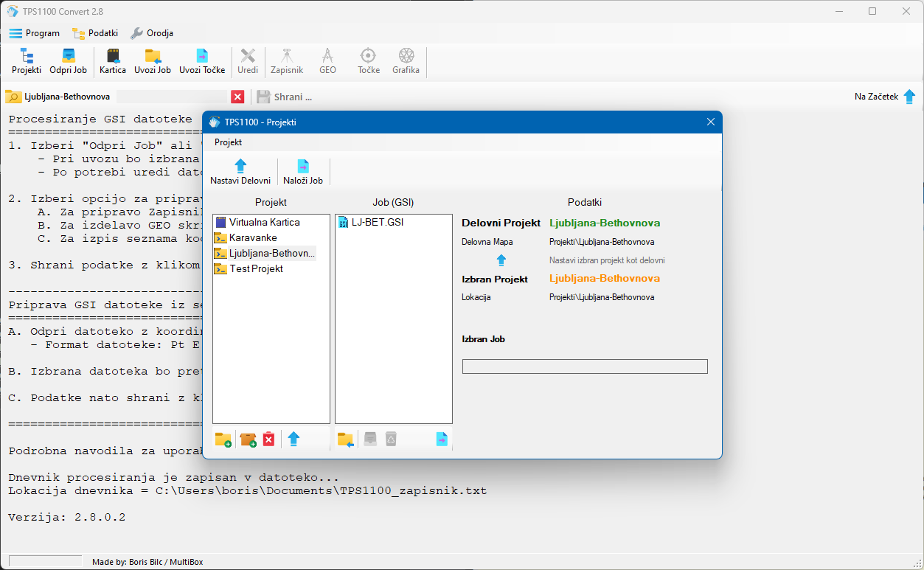Open the Projekt menu in the dialog

click(x=228, y=142)
